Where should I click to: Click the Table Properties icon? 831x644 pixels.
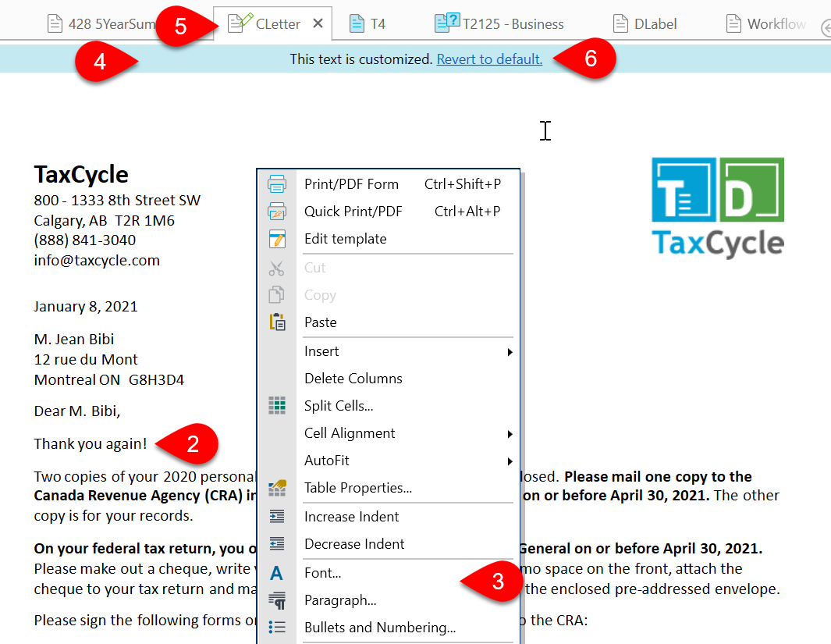click(277, 488)
